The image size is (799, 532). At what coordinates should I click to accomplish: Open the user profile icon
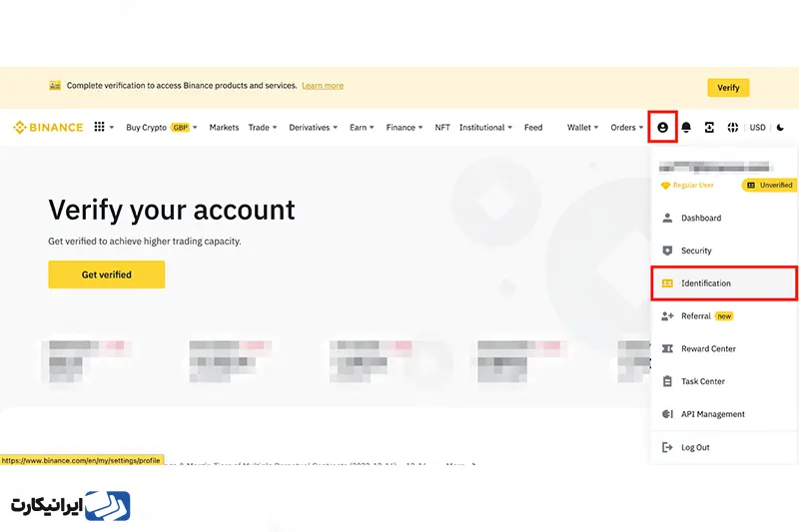coord(662,128)
